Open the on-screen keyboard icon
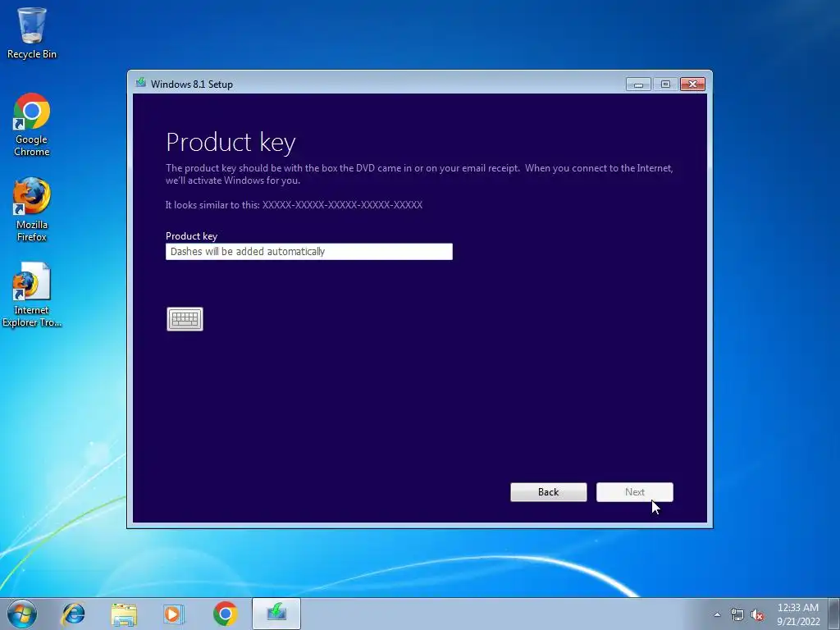This screenshot has width=840, height=630. [185, 319]
